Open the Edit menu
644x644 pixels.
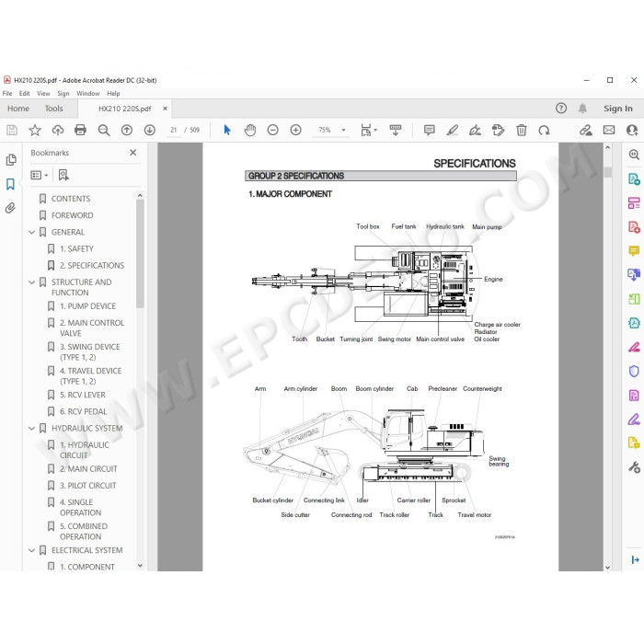pyautogui.click(x=24, y=93)
